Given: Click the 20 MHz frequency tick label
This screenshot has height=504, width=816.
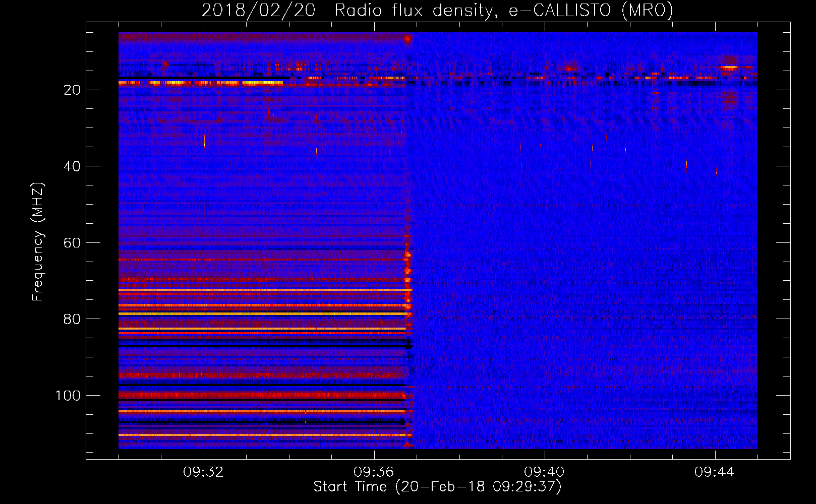Looking at the screenshot, I should point(73,90).
